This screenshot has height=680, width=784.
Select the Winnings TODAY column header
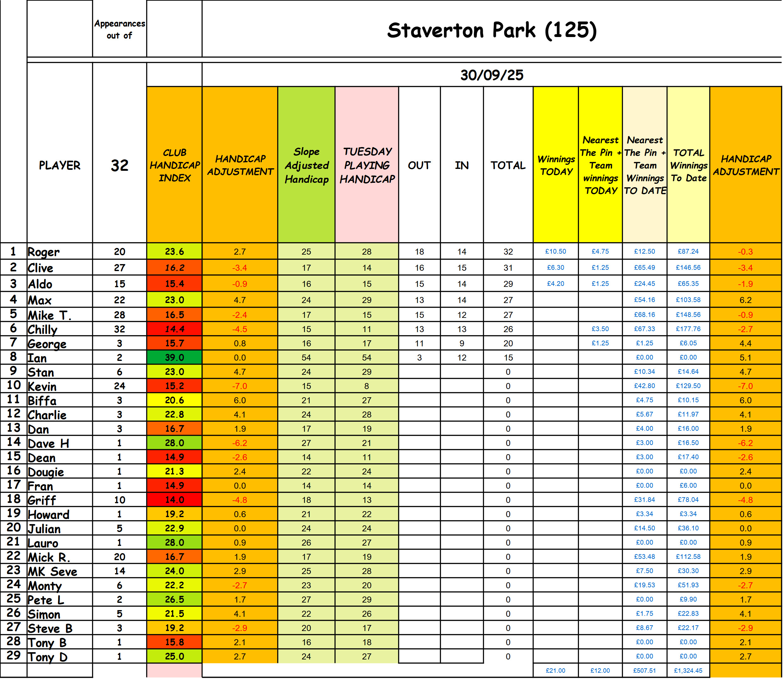click(x=555, y=165)
